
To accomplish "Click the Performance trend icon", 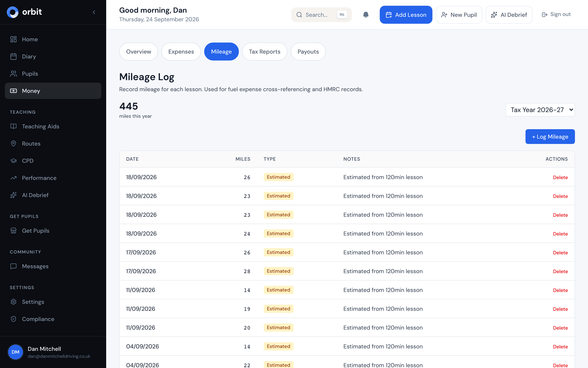I will (13, 178).
